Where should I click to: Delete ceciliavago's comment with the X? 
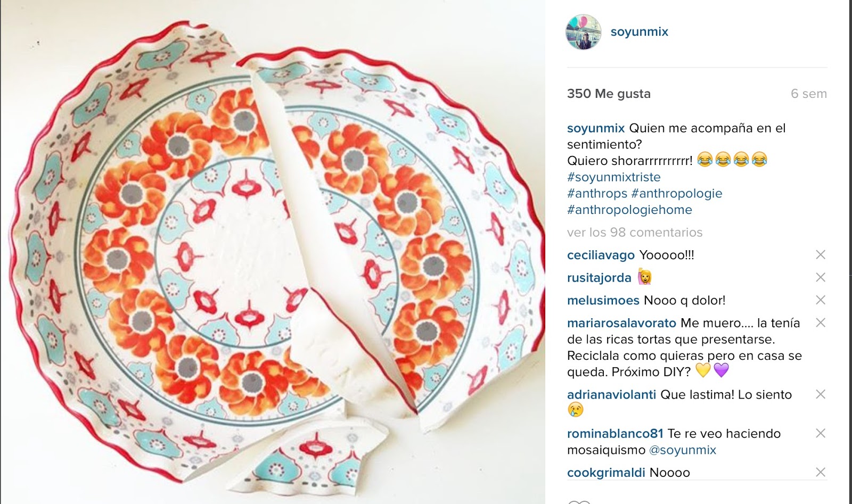click(821, 255)
